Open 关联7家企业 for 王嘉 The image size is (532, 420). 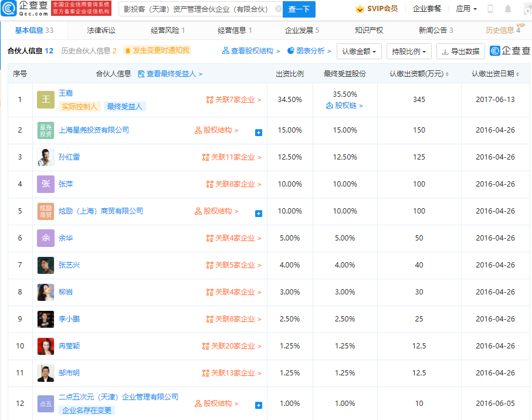pos(234,100)
